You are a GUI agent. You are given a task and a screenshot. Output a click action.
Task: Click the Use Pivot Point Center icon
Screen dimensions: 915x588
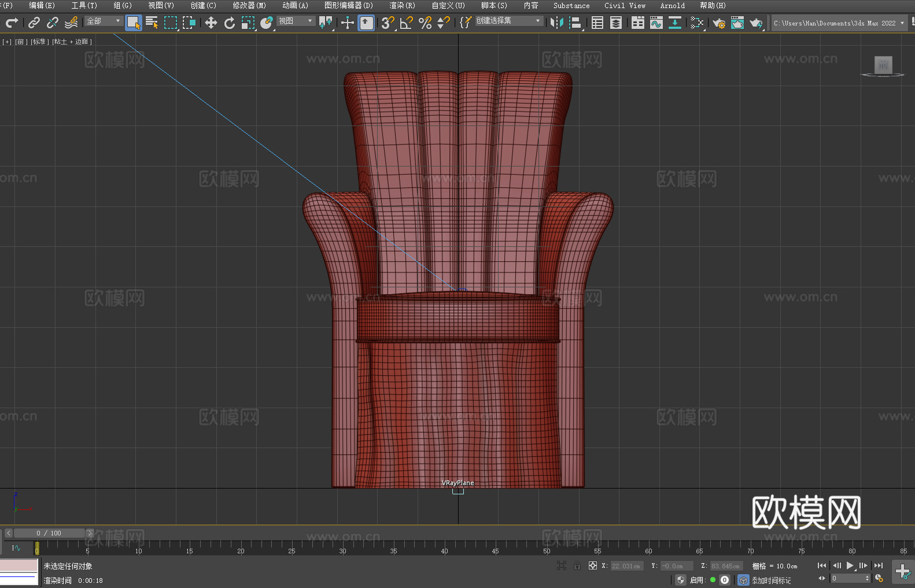(x=326, y=23)
